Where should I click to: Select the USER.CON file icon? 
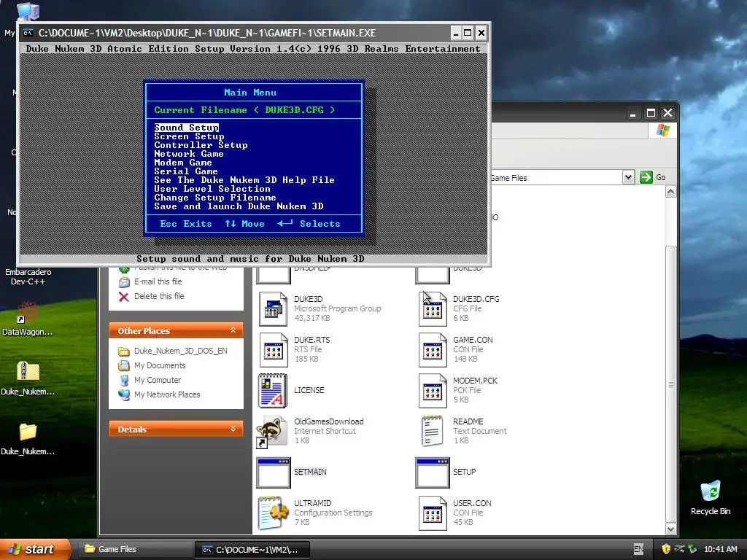pos(433,513)
